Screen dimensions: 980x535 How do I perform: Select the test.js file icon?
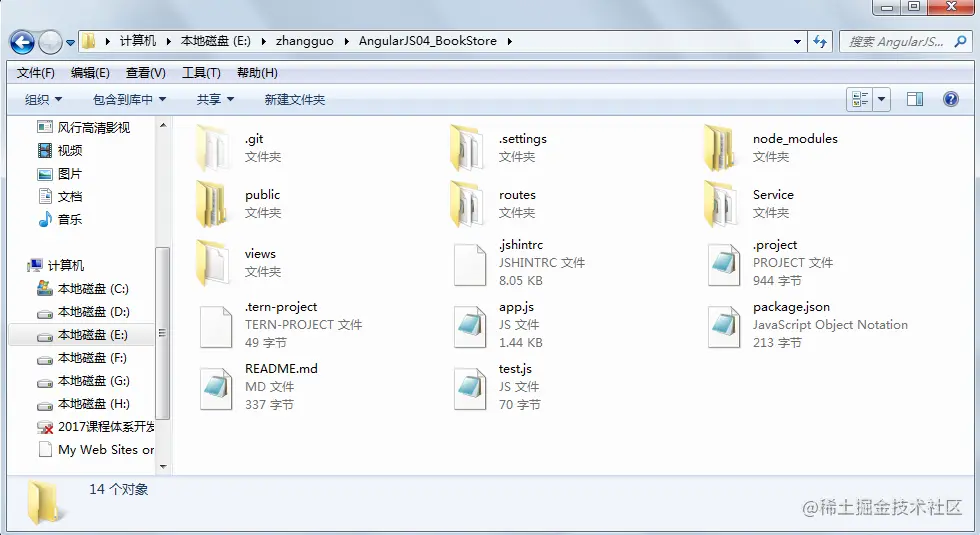pos(470,388)
